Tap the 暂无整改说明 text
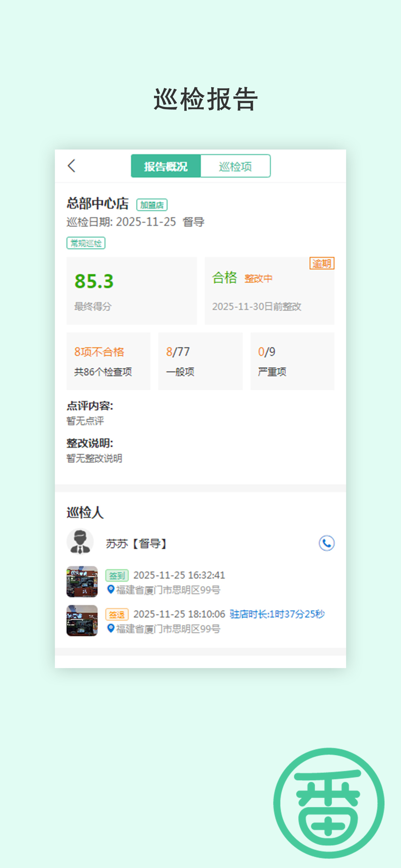The height and width of the screenshot is (868, 401). click(94, 458)
